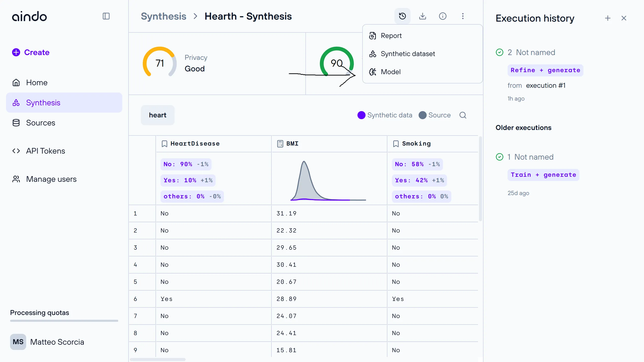The height and width of the screenshot is (362, 644).
Task: Click the Sources database icon
Action: pyautogui.click(x=16, y=123)
